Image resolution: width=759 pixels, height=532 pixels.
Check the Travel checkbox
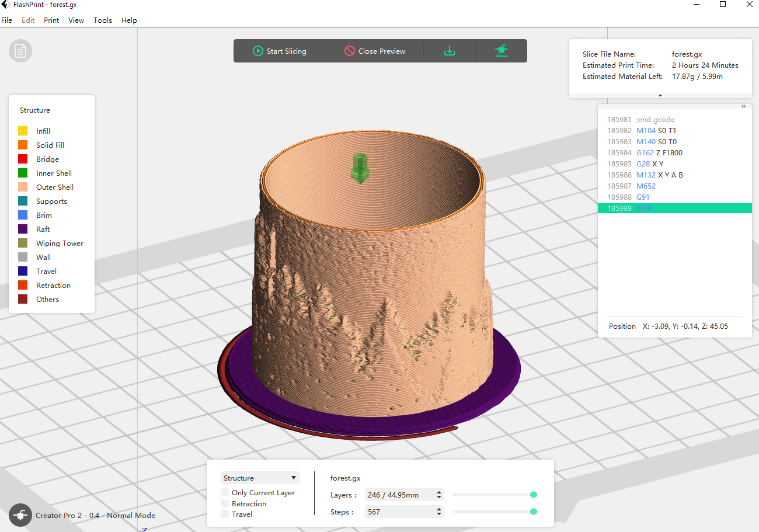tap(225, 514)
